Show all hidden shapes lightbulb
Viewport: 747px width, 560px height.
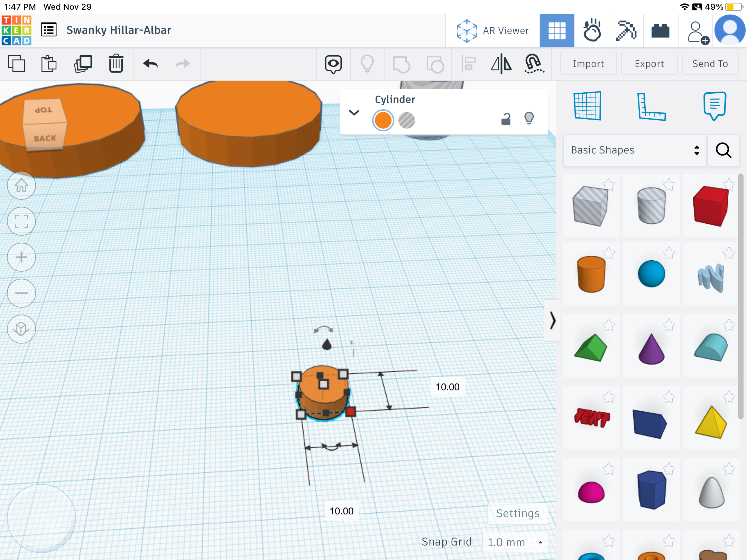click(x=367, y=64)
